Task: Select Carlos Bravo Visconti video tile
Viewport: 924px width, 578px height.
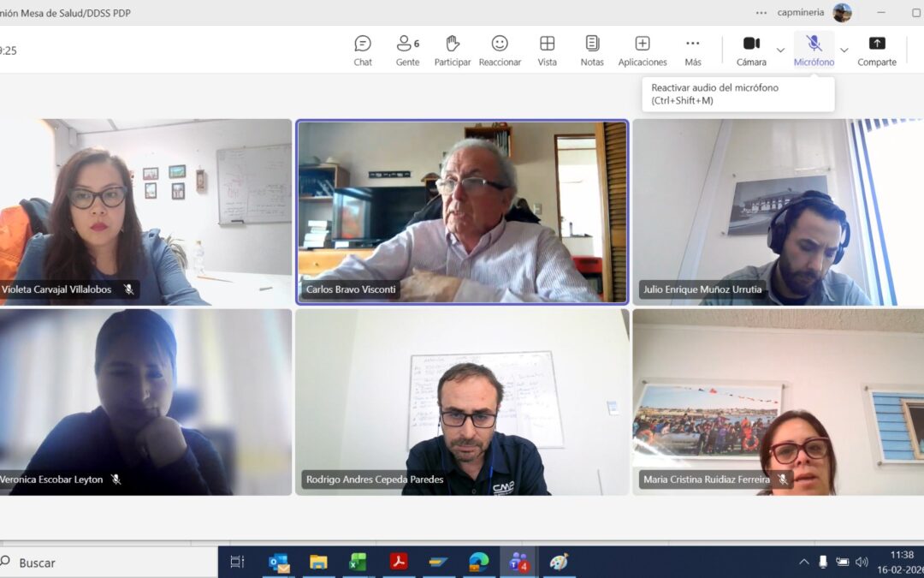Action: point(462,212)
